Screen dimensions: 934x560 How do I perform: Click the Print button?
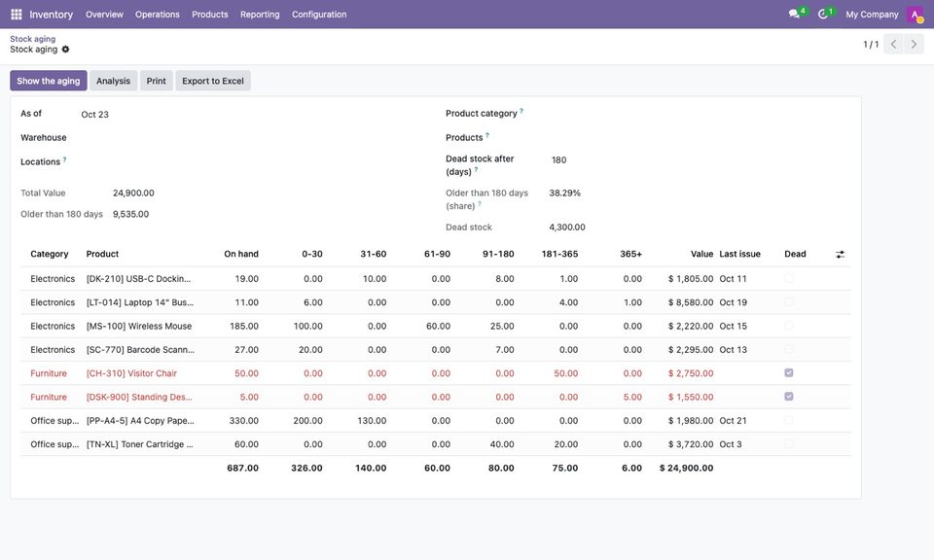click(156, 81)
